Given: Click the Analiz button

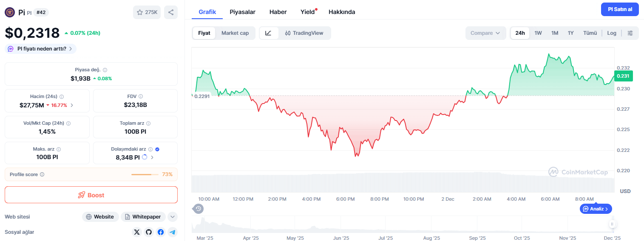Looking at the screenshot, I should 596,209.
